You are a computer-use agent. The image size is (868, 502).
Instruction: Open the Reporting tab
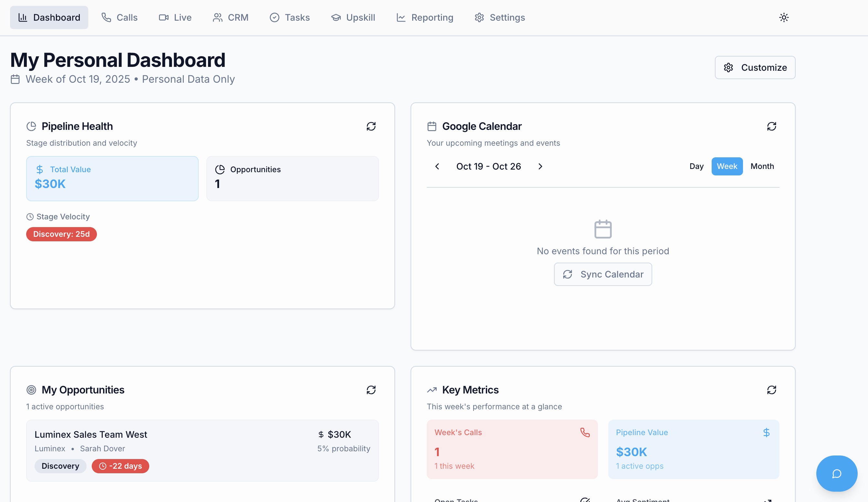tap(425, 17)
